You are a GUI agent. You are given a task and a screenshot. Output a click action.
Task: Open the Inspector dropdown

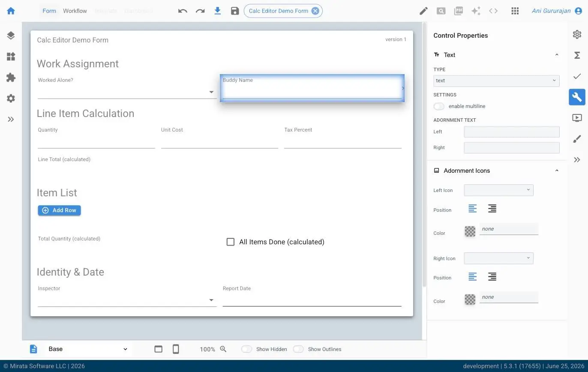(x=127, y=300)
